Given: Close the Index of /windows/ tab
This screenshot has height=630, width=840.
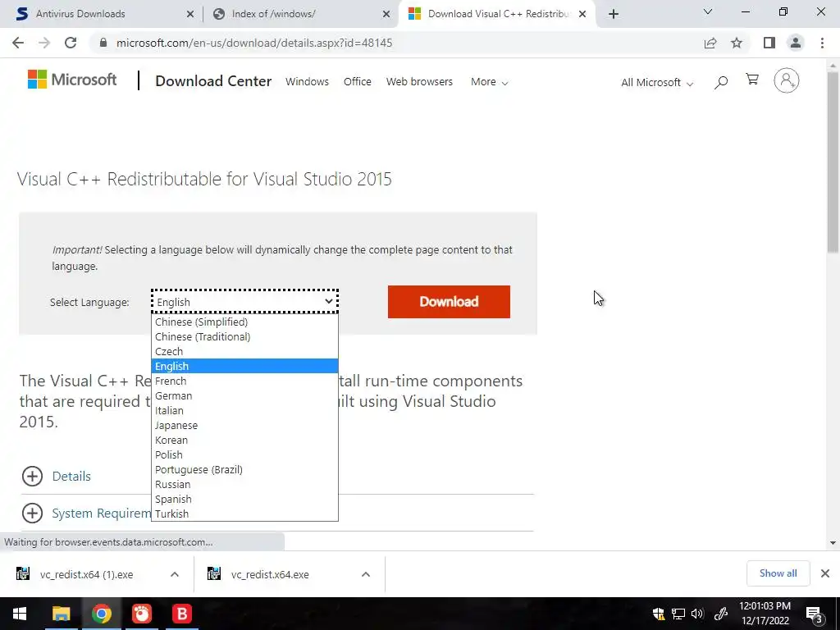Looking at the screenshot, I should coord(386,15).
